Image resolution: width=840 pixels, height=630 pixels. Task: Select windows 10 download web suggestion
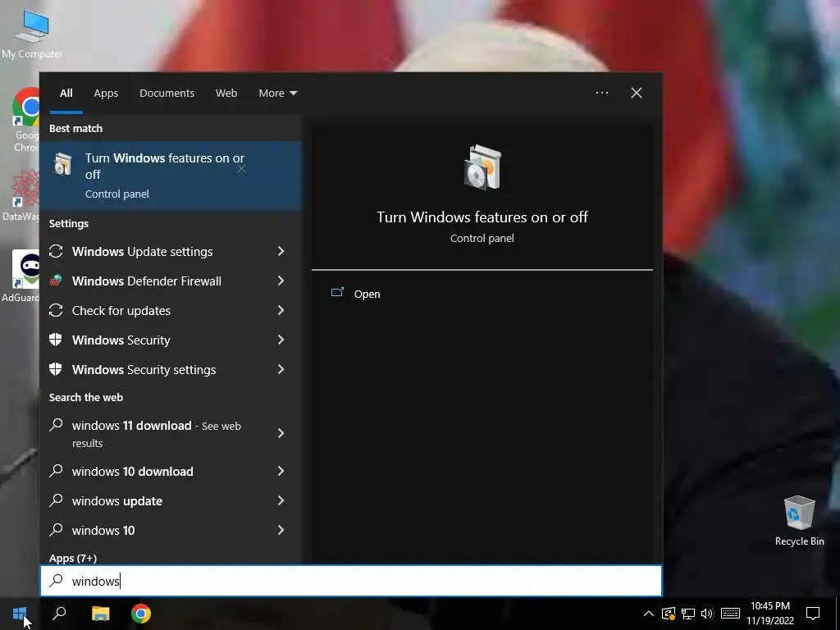(x=155, y=471)
